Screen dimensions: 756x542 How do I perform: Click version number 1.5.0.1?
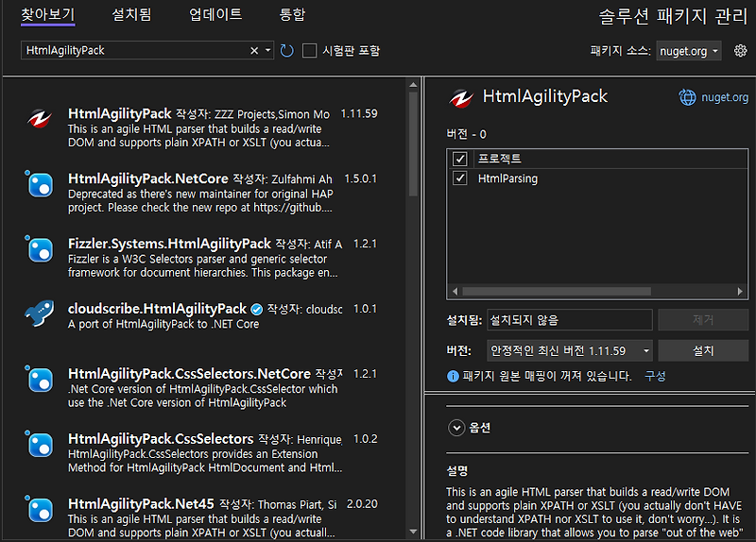click(x=361, y=178)
